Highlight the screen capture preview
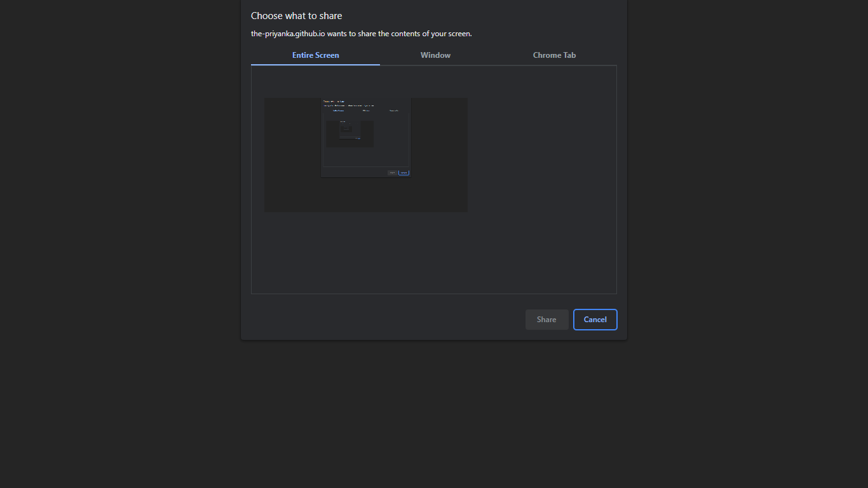 pyautogui.click(x=365, y=154)
